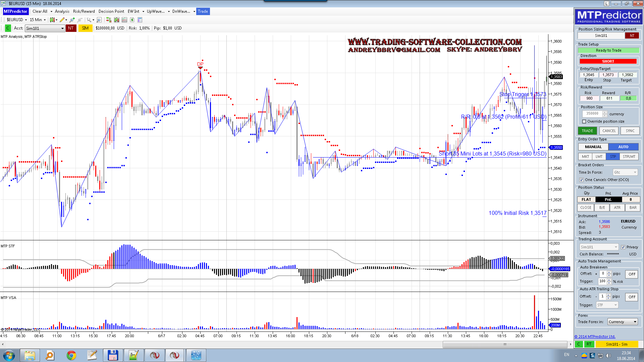Uncheck One Cancels Other (OCO)

coord(582,180)
